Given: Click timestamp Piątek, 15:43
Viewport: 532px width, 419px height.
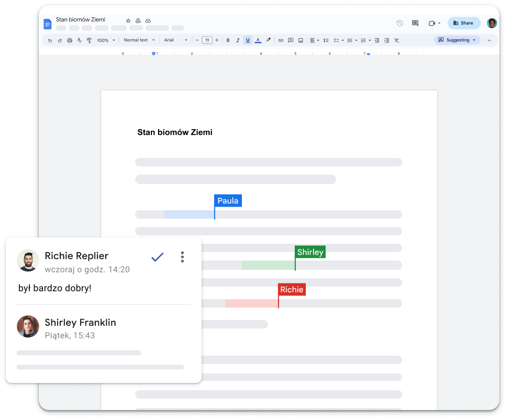Looking at the screenshot, I should click(70, 336).
